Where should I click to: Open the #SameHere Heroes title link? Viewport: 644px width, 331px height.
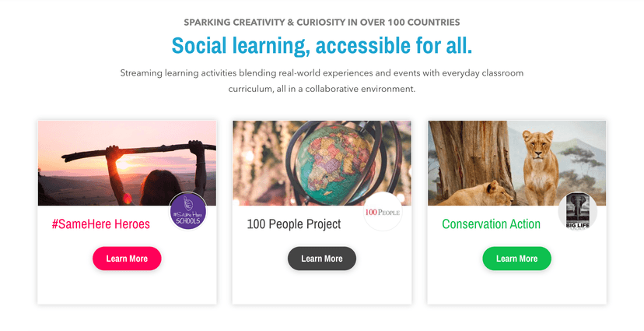[101, 224]
